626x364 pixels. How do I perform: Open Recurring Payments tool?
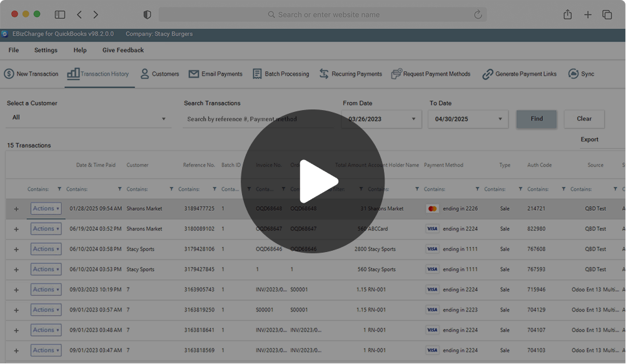(x=324, y=74)
